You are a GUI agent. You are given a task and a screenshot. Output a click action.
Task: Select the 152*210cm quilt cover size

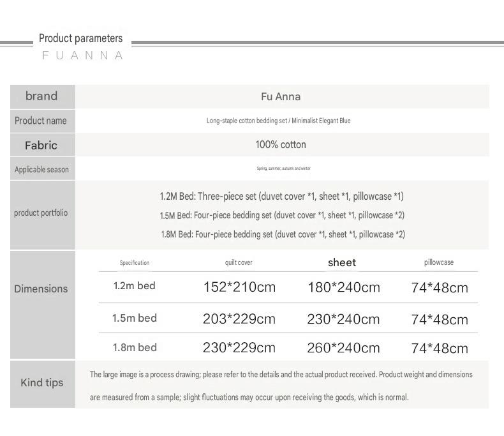coord(239,287)
